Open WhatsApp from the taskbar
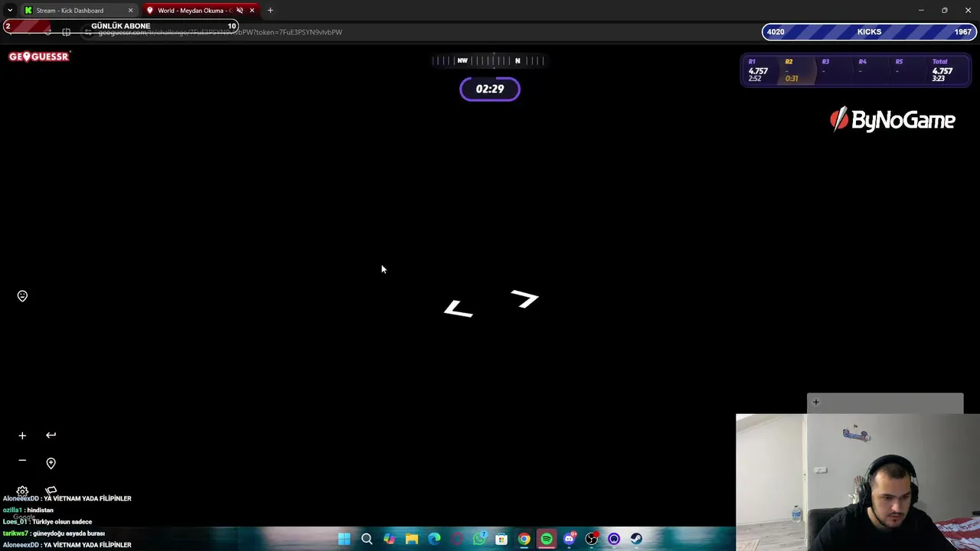The height and width of the screenshot is (551, 980). (479, 539)
